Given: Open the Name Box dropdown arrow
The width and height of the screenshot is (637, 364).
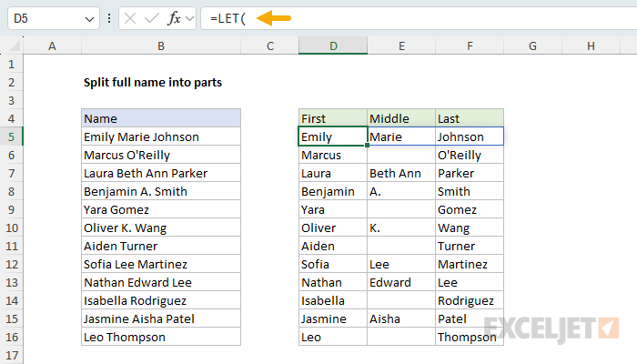Looking at the screenshot, I should [89, 19].
